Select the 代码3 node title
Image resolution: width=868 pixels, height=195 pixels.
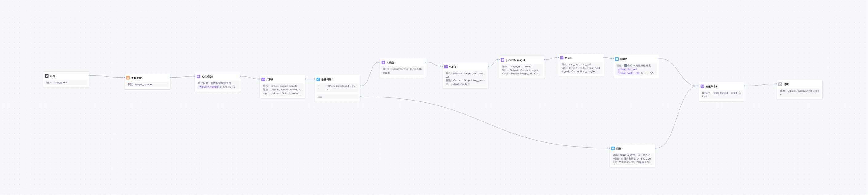pyautogui.click(x=568, y=58)
